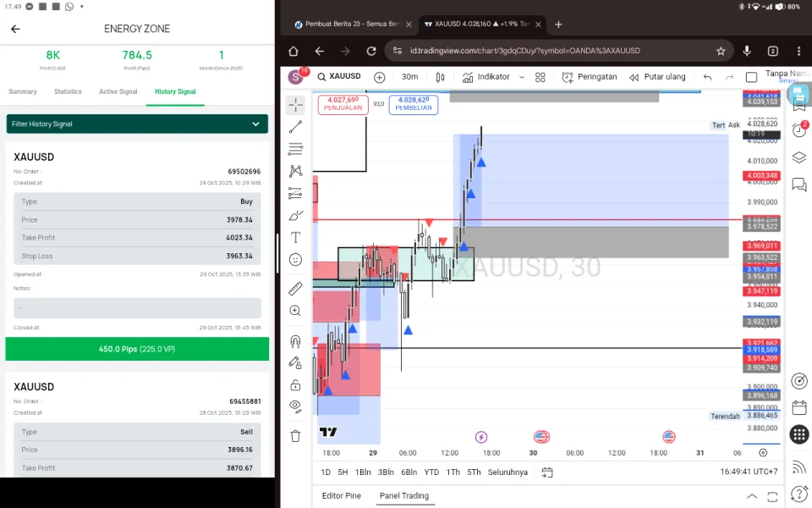
Task: Toggle magnet mode
Action: [296, 341]
